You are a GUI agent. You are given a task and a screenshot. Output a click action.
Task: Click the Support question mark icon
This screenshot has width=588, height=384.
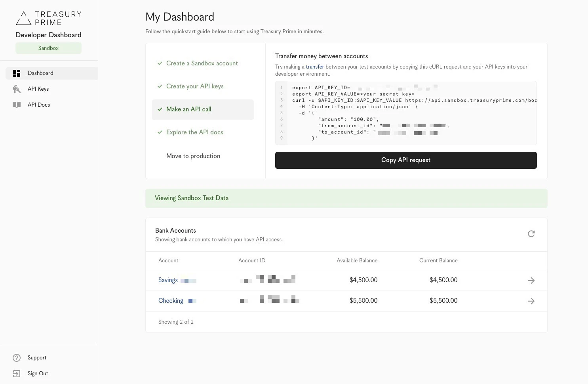coord(16,357)
